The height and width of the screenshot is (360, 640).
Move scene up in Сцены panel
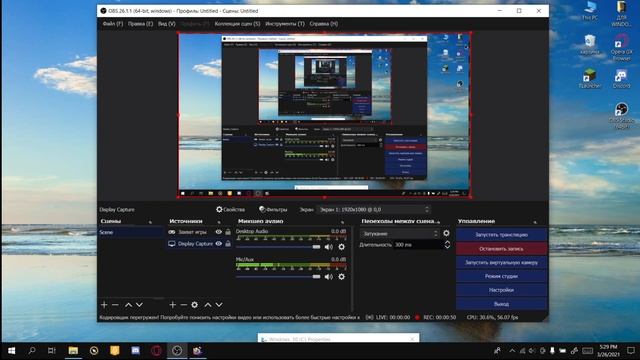128,304
